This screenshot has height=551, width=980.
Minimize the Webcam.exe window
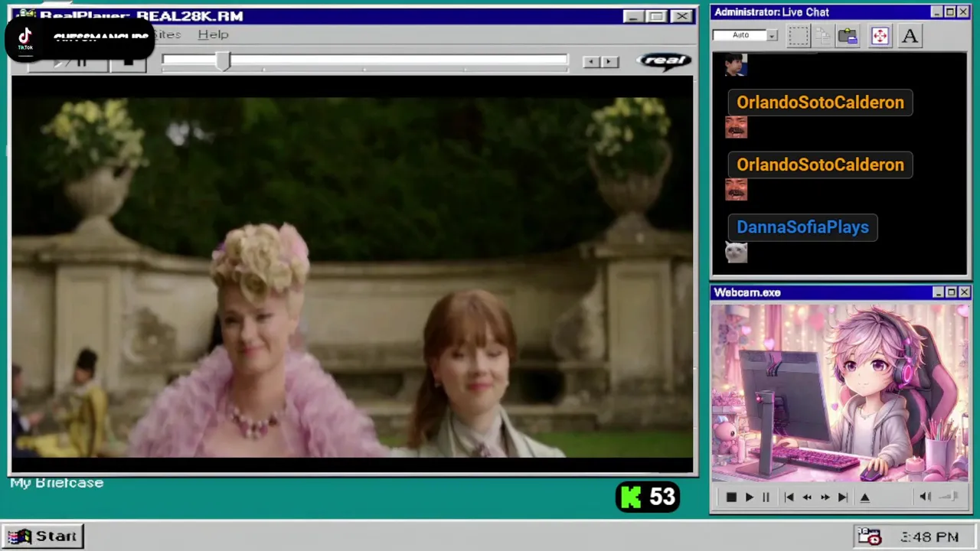938,292
